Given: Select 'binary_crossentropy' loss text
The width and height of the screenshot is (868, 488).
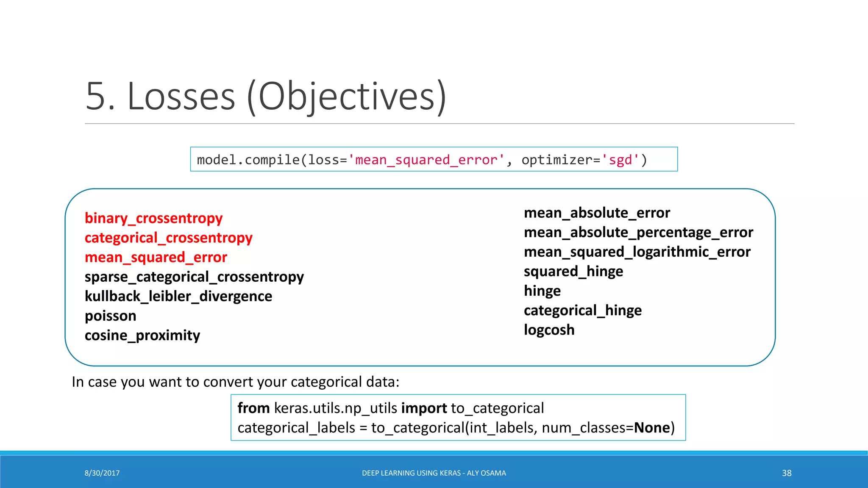Looking at the screenshot, I should pos(153,218).
